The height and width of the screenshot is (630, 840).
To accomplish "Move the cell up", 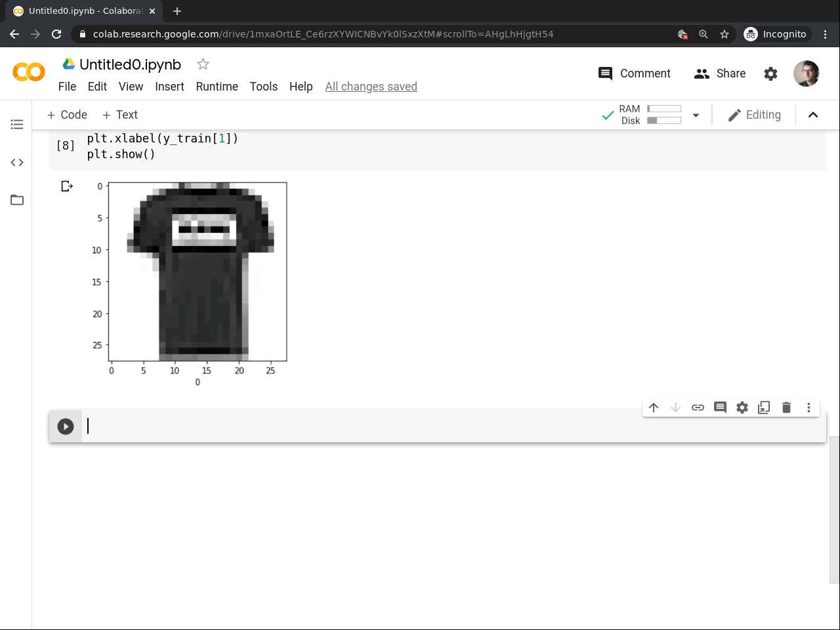I will pyautogui.click(x=654, y=408).
